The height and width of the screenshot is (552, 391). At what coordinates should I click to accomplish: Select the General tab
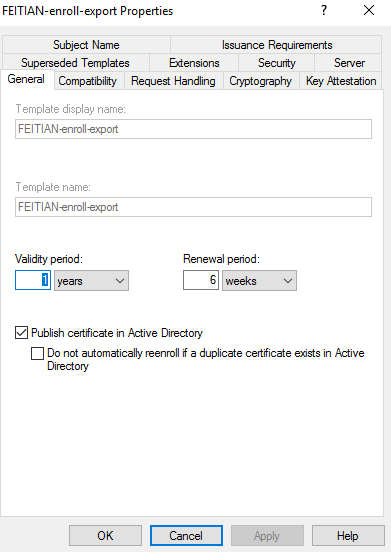[26, 79]
